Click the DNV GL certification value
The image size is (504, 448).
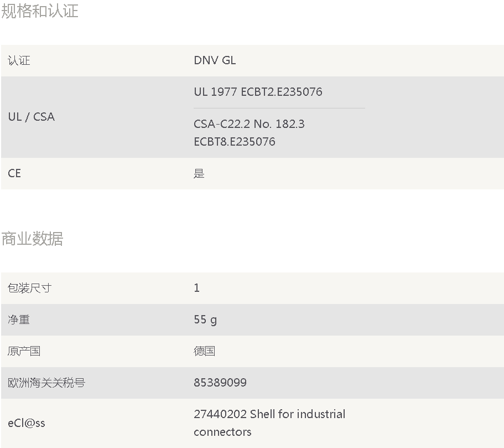pos(215,61)
